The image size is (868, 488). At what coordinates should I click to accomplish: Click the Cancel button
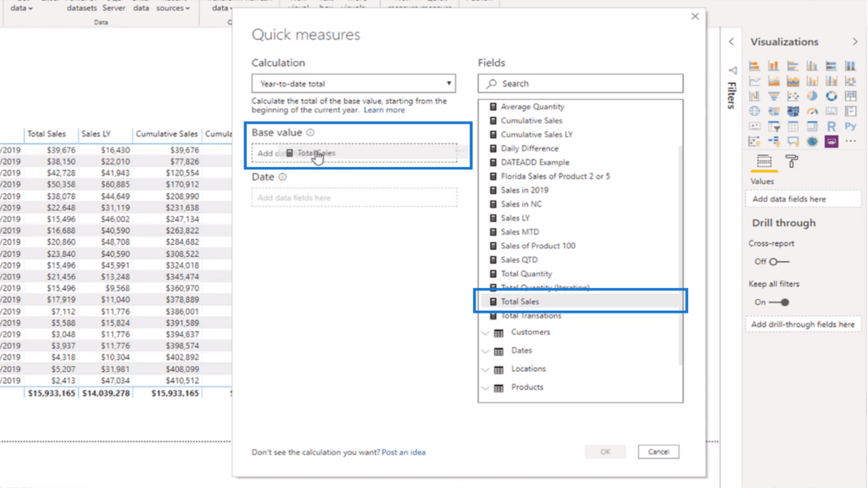(659, 452)
